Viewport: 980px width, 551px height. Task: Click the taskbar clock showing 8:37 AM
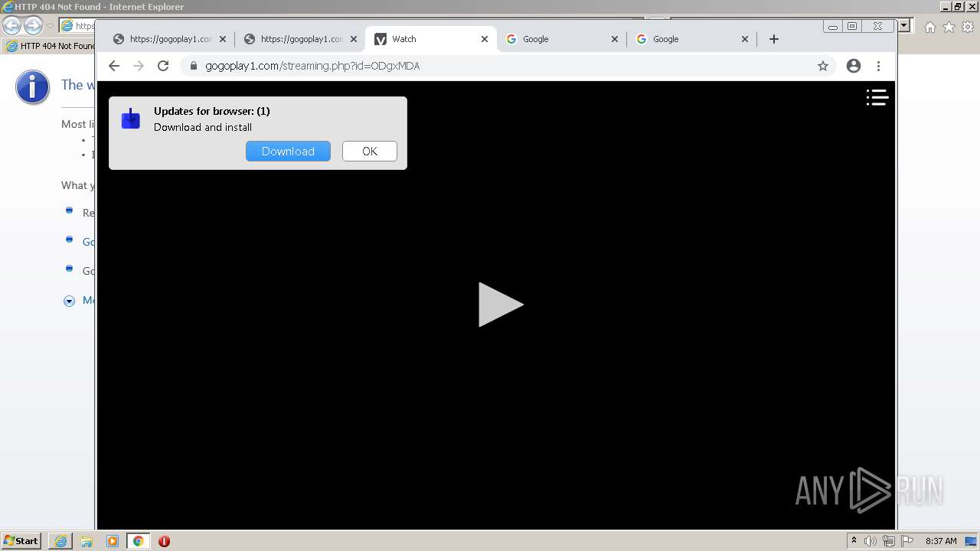(941, 541)
